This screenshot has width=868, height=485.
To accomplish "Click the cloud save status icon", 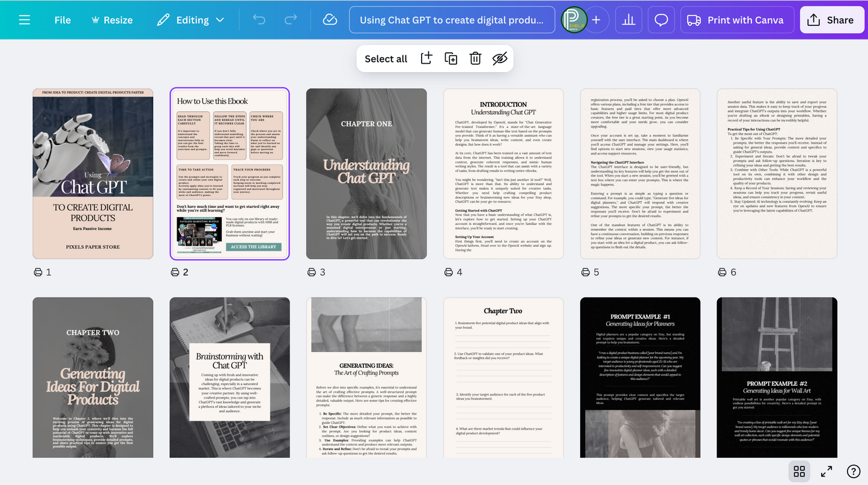I will click(330, 20).
